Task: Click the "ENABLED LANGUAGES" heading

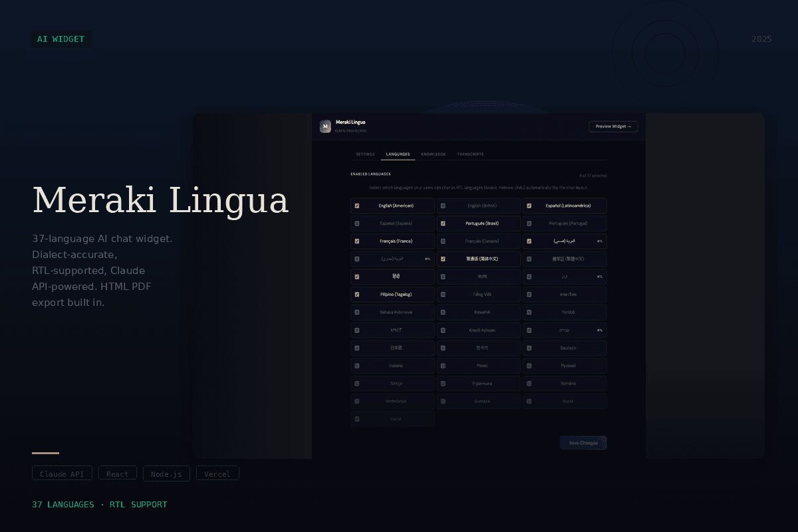Action: 370,174
